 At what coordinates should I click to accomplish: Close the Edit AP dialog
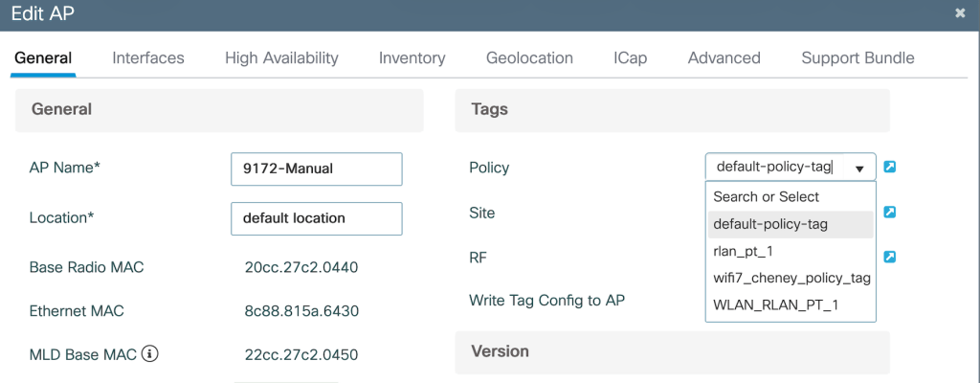coord(960,13)
